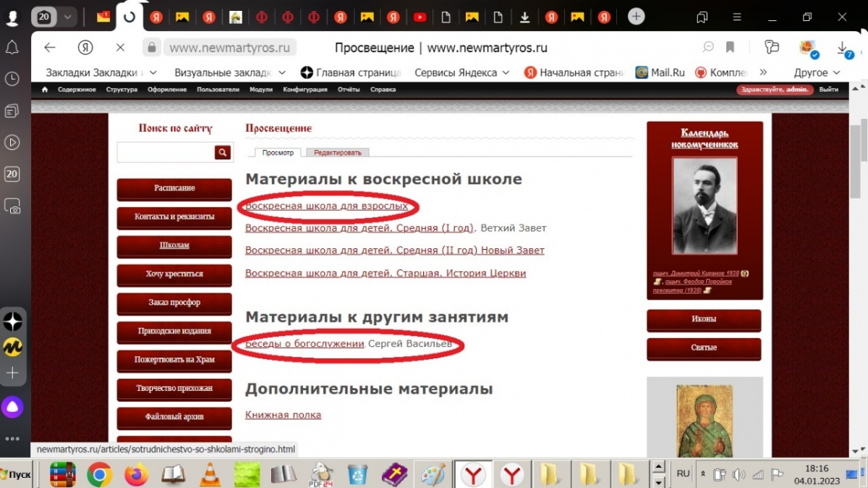The image size is (868, 488).
Task: Click into the site search text field
Action: [166, 152]
